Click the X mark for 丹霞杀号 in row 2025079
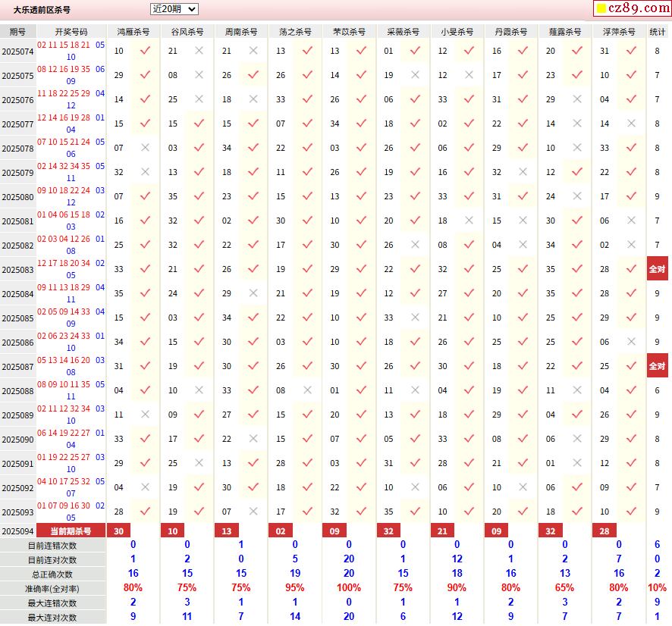Viewport: 672px width, 626px height. 523,172
